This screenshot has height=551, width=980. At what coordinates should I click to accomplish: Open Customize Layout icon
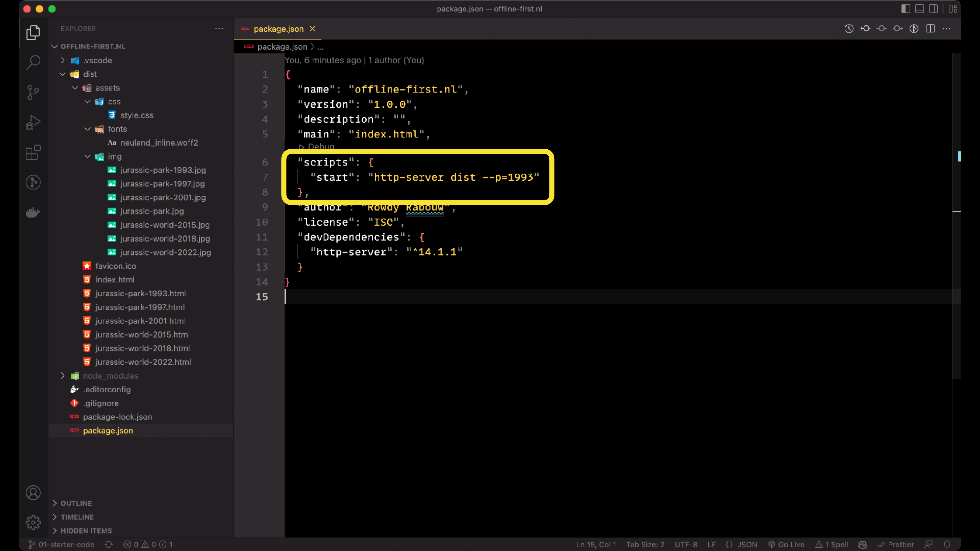[953, 9]
